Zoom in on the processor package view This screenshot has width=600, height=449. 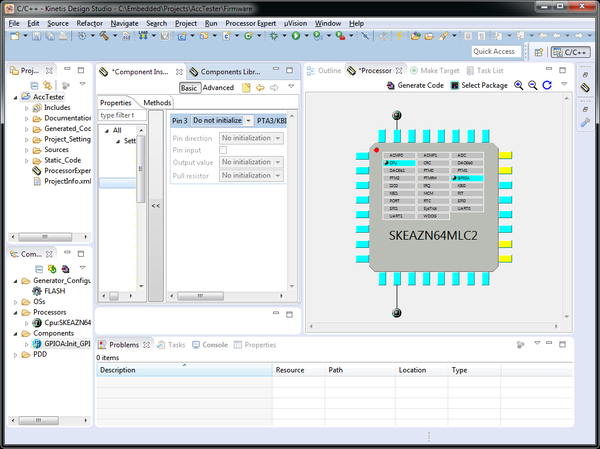519,86
